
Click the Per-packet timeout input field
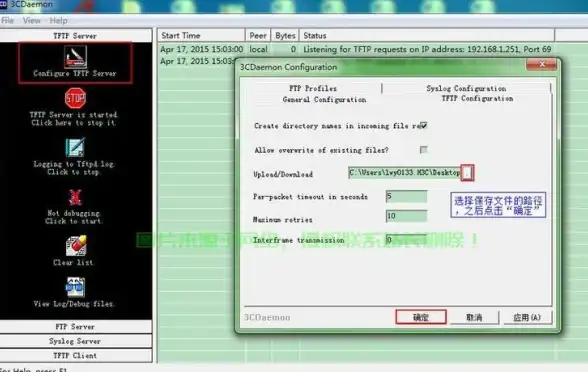406,196
